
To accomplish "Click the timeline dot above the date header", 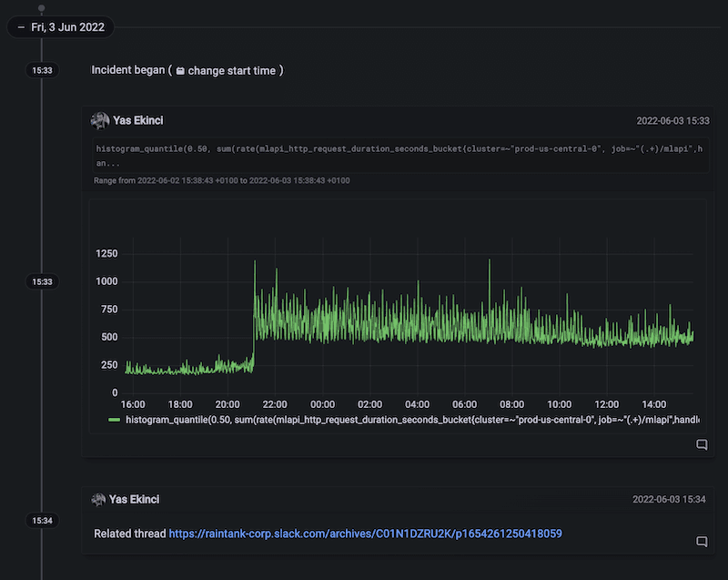I will (x=40, y=8).
